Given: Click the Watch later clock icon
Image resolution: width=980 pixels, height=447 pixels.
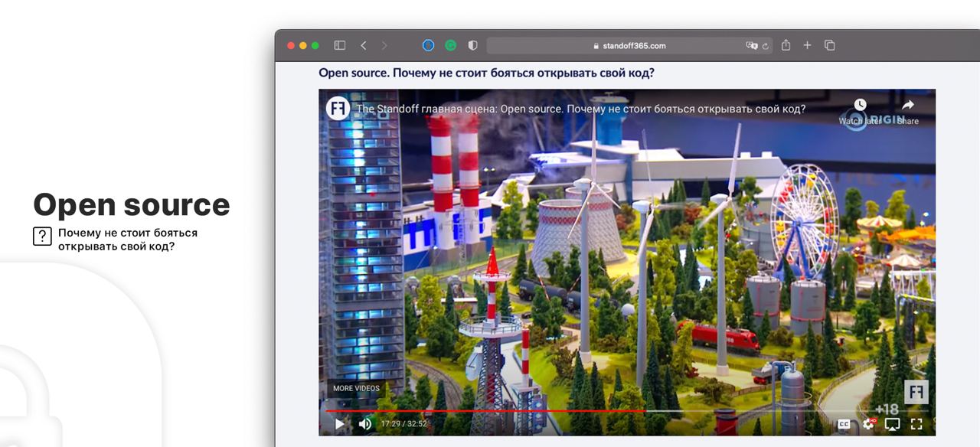Looking at the screenshot, I should click(860, 105).
